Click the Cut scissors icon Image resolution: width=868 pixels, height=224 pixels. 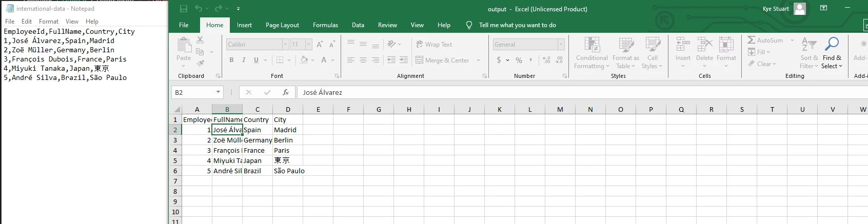coord(200,40)
